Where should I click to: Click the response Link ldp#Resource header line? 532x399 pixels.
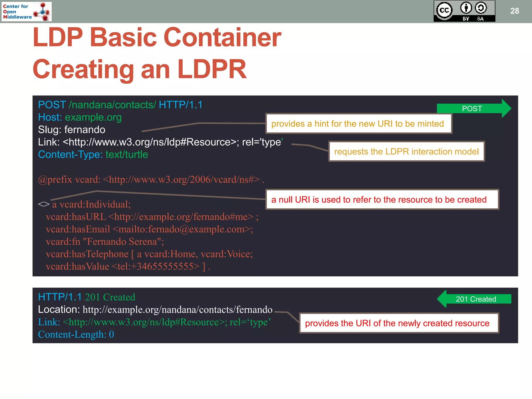[x=154, y=322]
